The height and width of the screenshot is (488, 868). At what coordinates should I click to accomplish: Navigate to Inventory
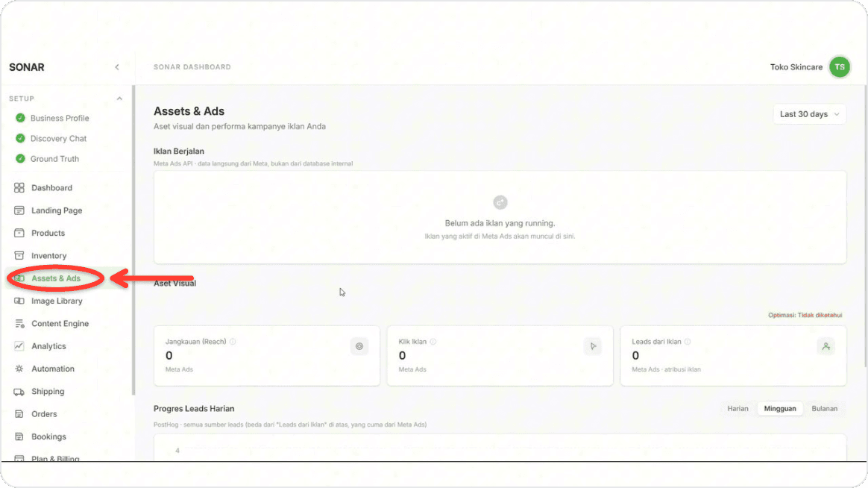pyautogui.click(x=48, y=255)
